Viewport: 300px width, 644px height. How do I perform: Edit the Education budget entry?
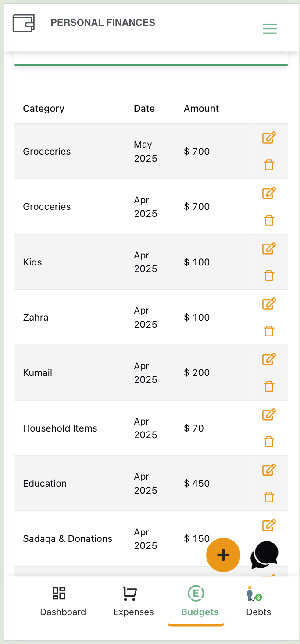click(x=269, y=469)
